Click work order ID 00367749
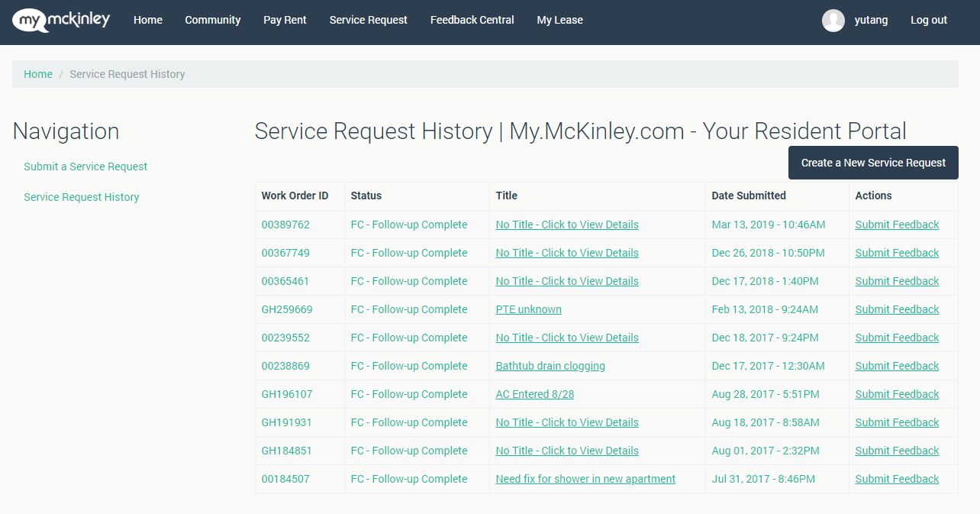 285,253
